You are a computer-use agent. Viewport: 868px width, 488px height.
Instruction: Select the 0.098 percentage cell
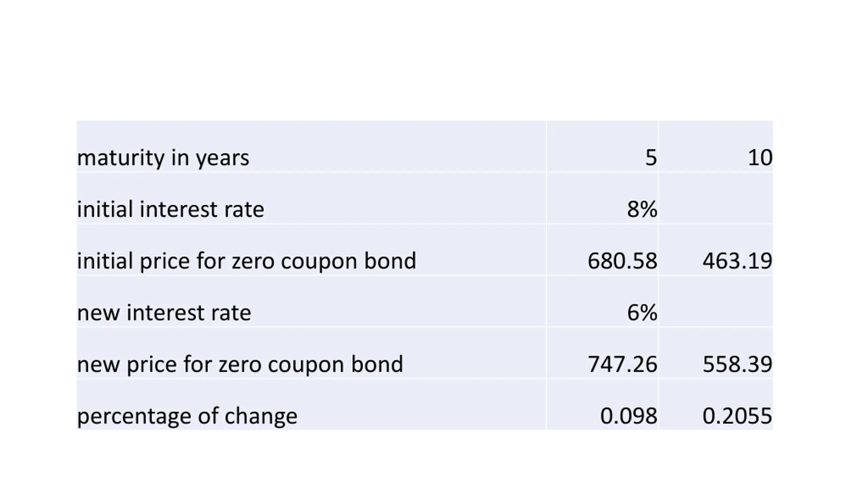click(x=602, y=404)
